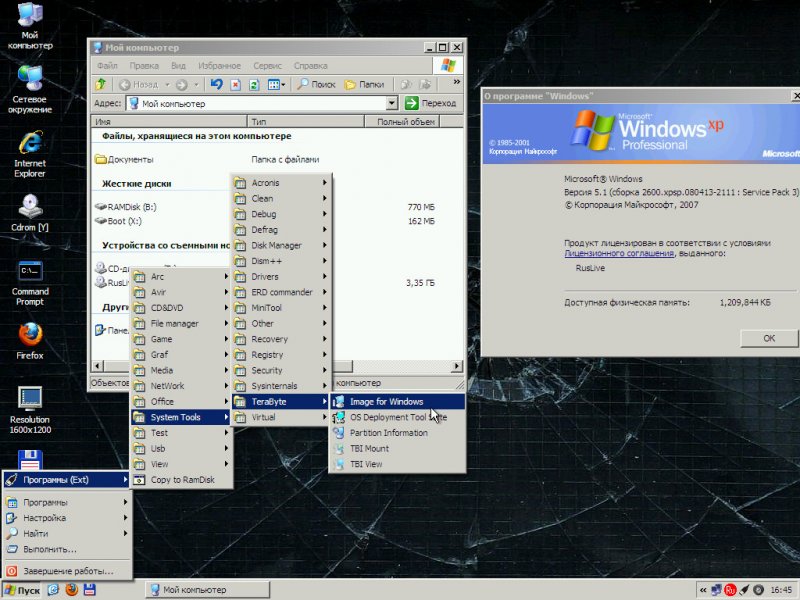Expand the Найти start menu item
Image resolution: width=800 pixels, height=600 pixels.
click(x=67, y=534)
